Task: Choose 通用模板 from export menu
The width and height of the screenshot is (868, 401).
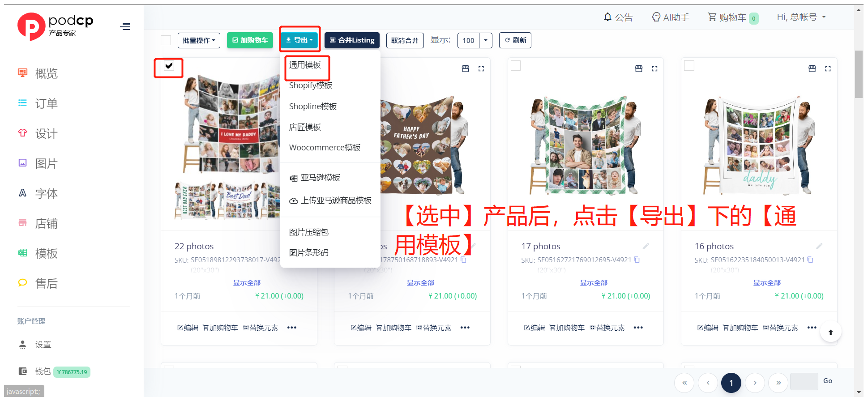Action: coord(305,65)
